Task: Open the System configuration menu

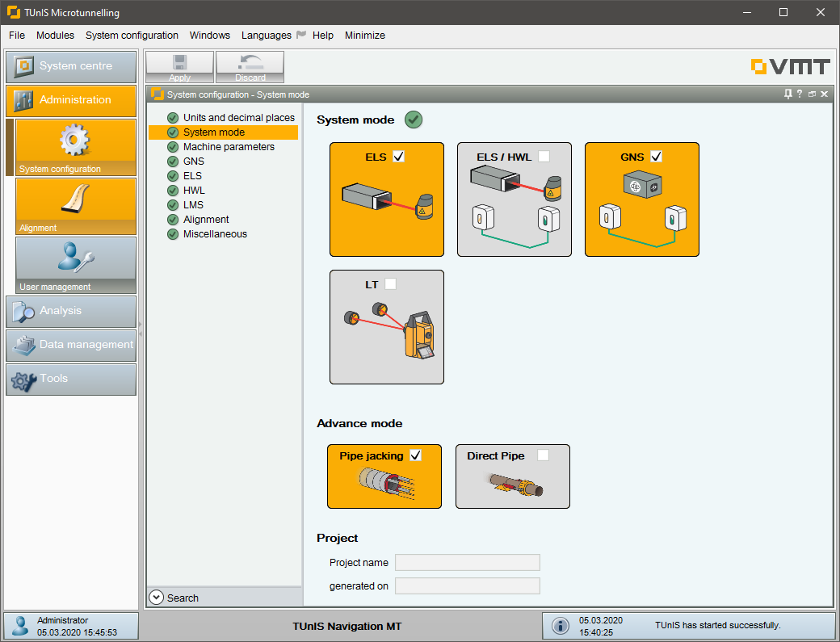Action: tap(132, 36)
